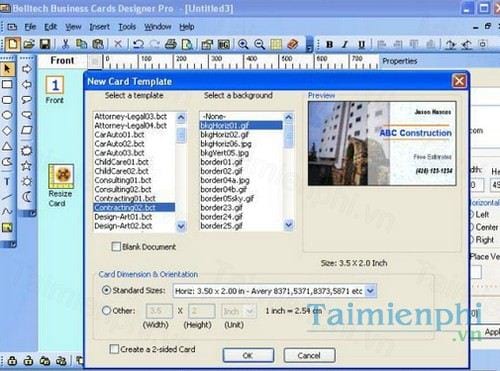Choose the -None- background option
The width and height of the screenshot is (500, 371).
click(x=241, y=116)
